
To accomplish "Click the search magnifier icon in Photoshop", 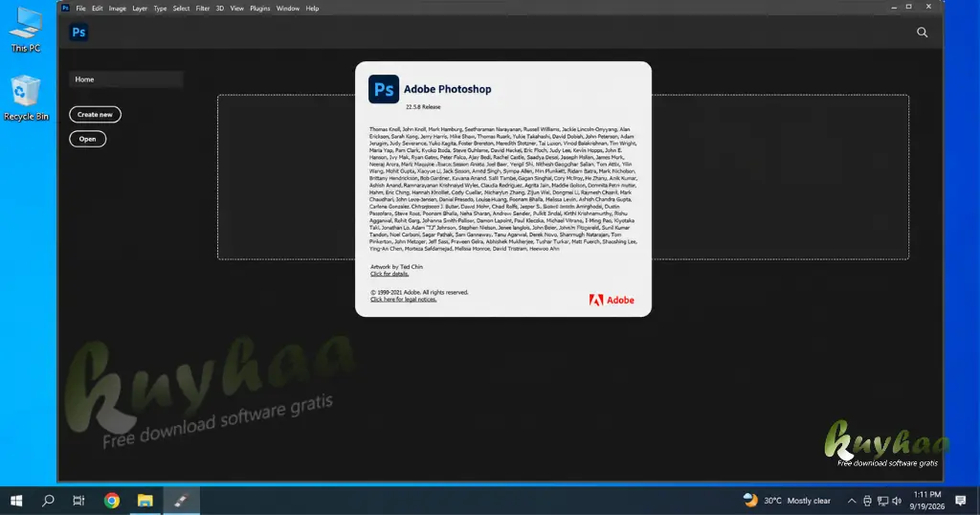I will click(922, 33).
